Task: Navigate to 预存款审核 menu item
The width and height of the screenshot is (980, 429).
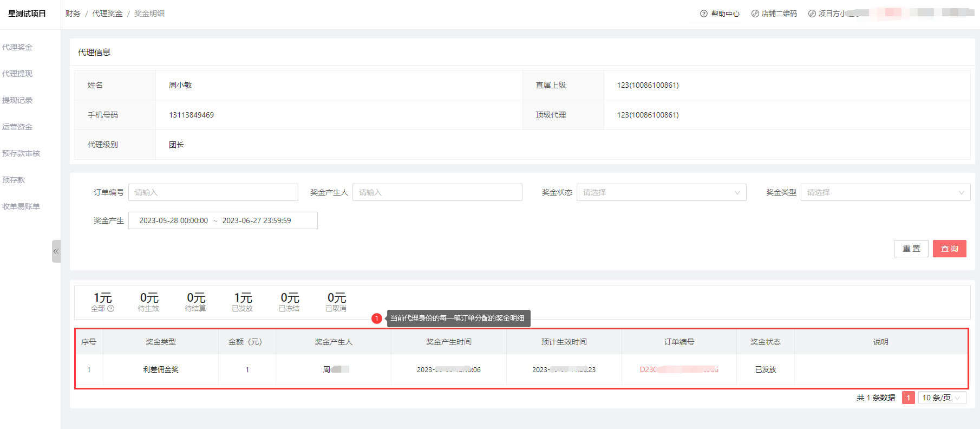Action: [21, 153]
